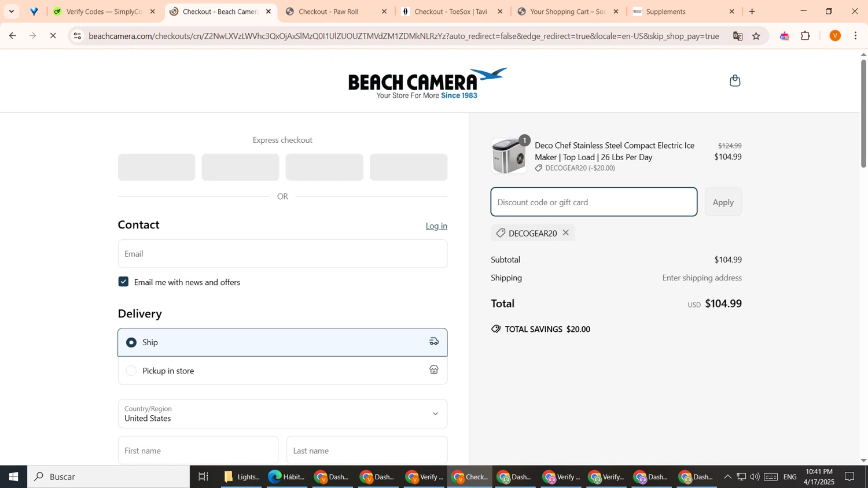The height and width of the screenshot is (488, 868).
Task: Close the Checkout Paw Roll tab
Action: coord(384,12)
